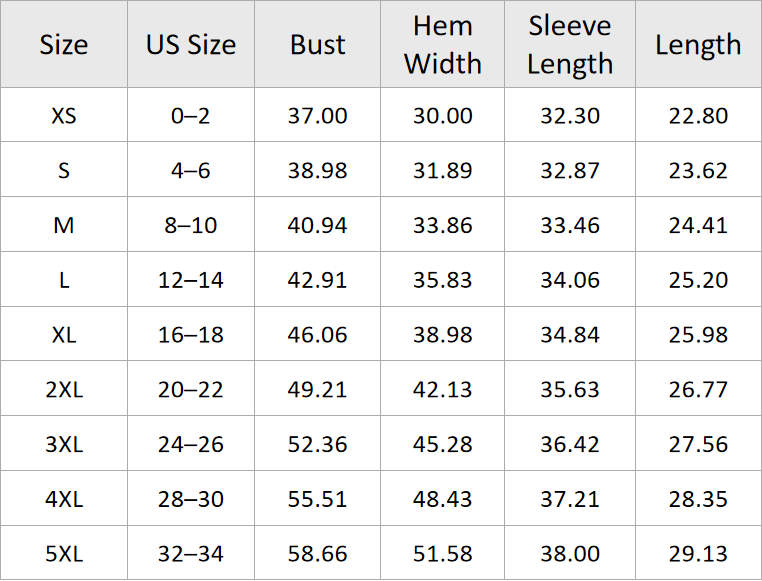Select the M size row label
762x581 pixels.
[64, 225]
